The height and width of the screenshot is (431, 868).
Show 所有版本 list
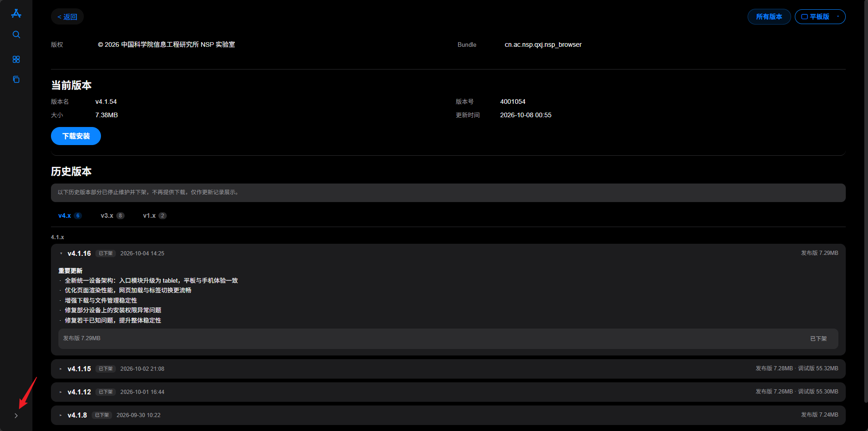pyautogui.click(x=769, y=17)
